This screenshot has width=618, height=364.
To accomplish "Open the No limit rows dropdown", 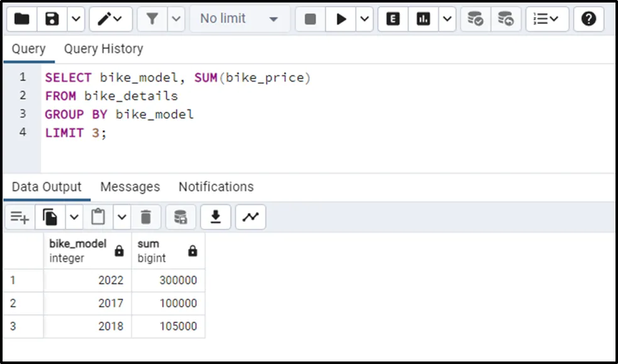I will 239,19.
